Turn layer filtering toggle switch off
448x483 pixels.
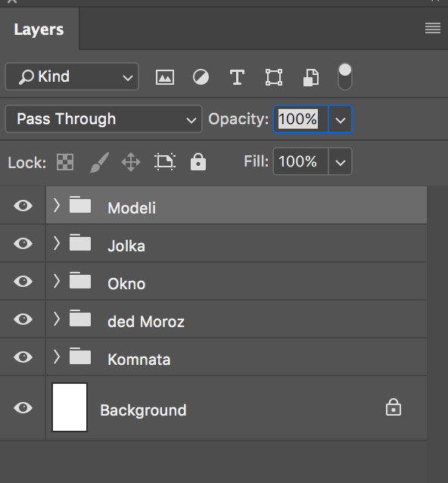click(x=345, y=76)
